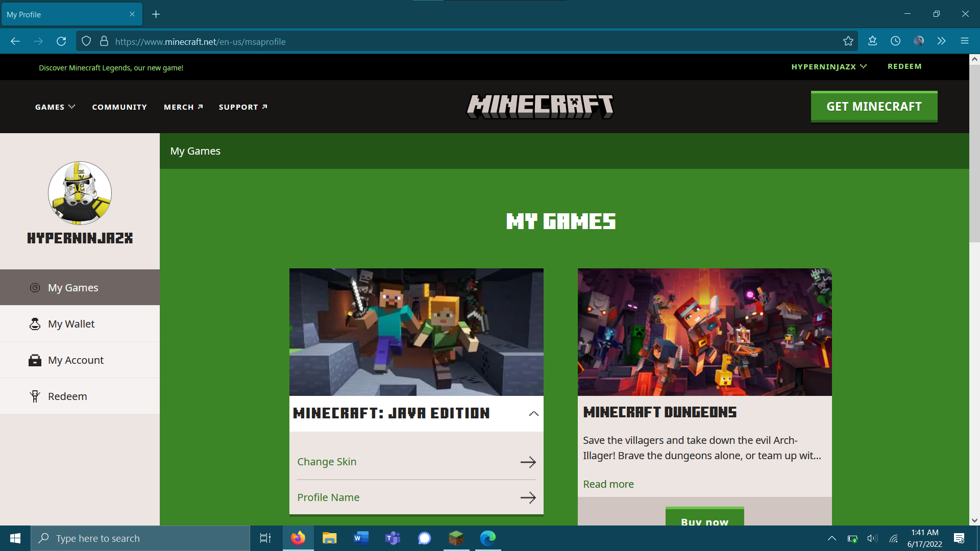This screenshot has width=980, height=551.
Task: Reload the current page
Action: click(x=61, y=41)
